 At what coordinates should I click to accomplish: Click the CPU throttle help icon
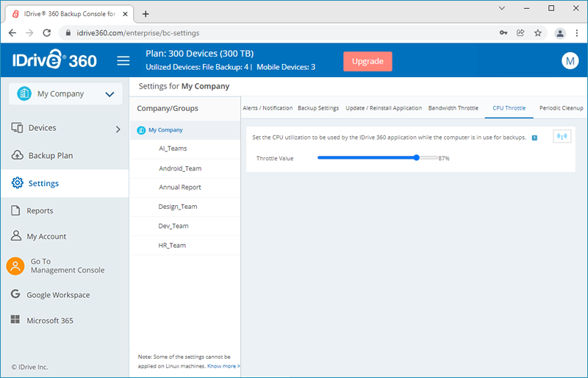tap(534, 138)
